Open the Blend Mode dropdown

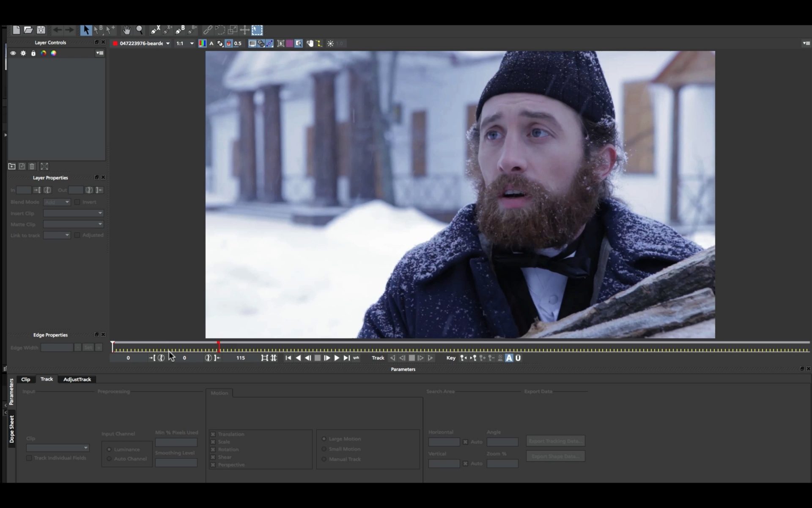pyautogui.click(x=57, y=202)
